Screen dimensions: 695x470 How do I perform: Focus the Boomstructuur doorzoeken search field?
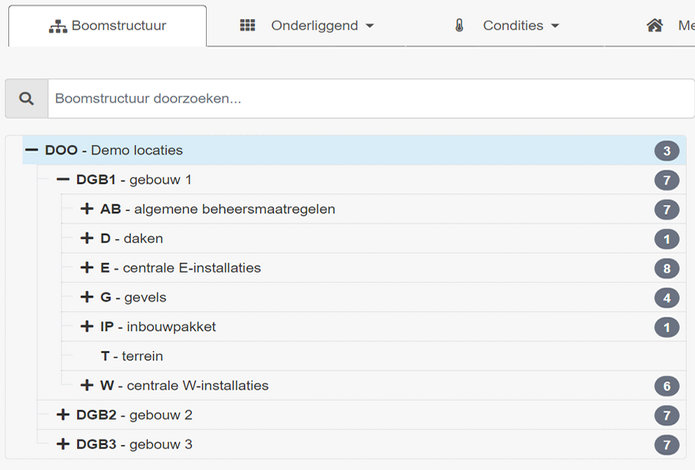click(370, 99)
